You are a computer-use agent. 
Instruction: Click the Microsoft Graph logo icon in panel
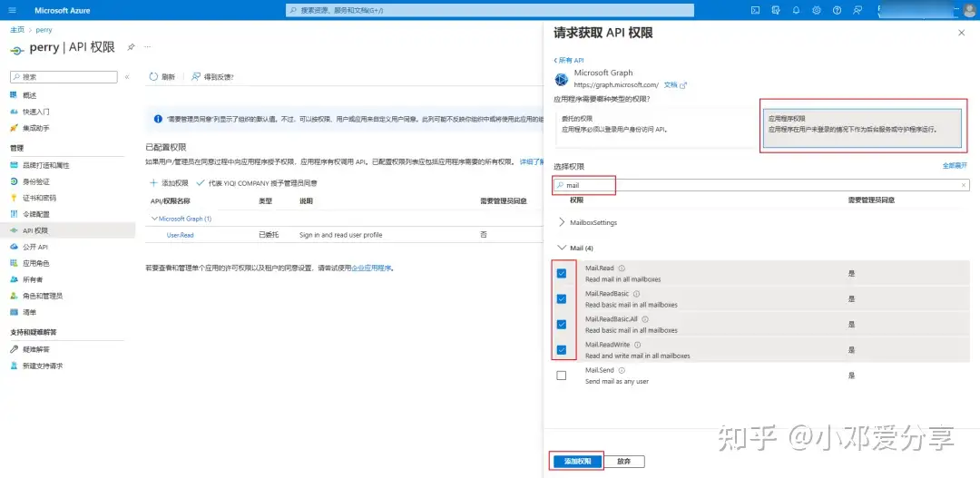[x=562, y=79]
